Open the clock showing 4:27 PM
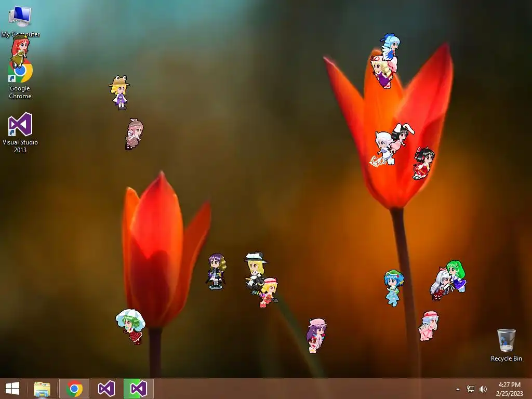The width and height of the screenshot is (532, 399). coord(509,389)
